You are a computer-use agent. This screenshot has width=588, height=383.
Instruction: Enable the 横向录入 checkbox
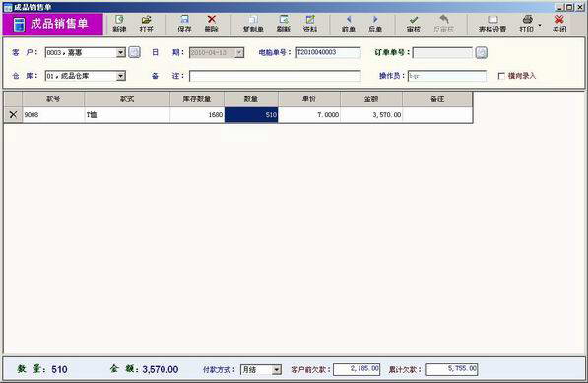point(501,76)
